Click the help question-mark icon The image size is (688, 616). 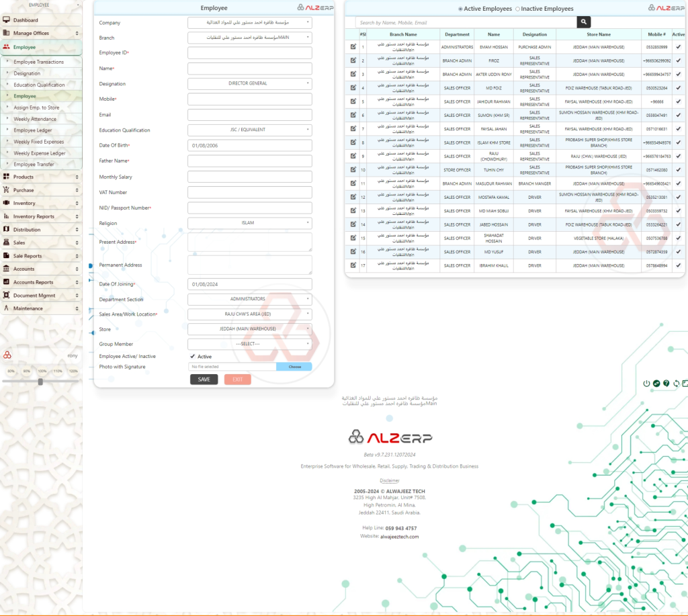pos(666,384)
